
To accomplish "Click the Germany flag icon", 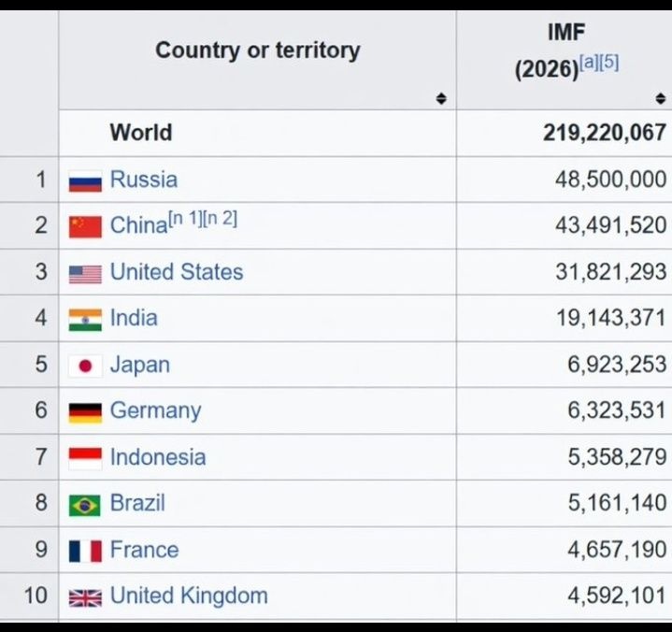I will (85, 411).
